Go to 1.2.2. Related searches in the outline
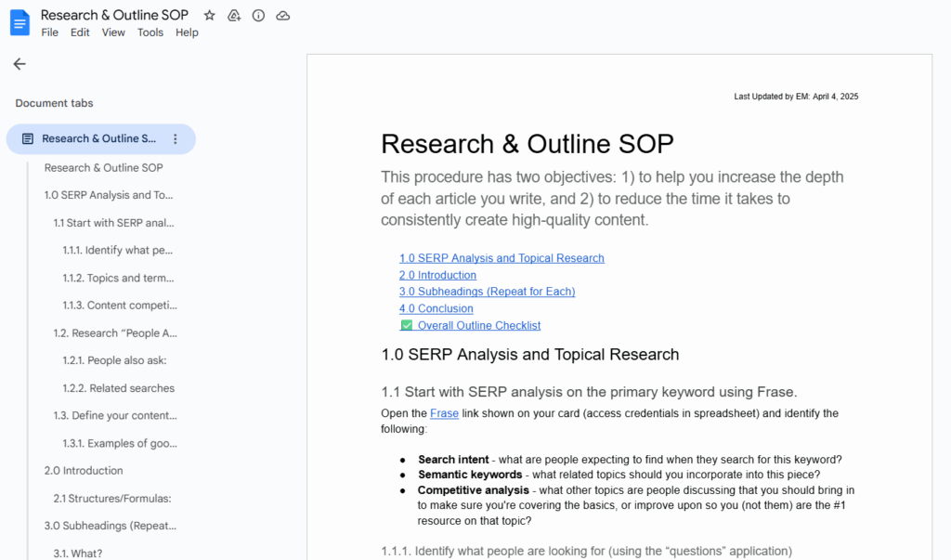This screenshot has width=951, height=560. [118, 388]
